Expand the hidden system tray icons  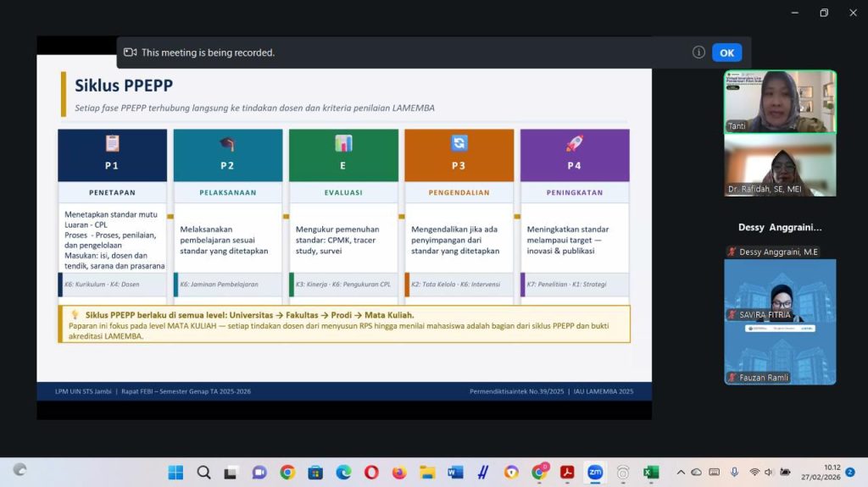tap(680, 472)
